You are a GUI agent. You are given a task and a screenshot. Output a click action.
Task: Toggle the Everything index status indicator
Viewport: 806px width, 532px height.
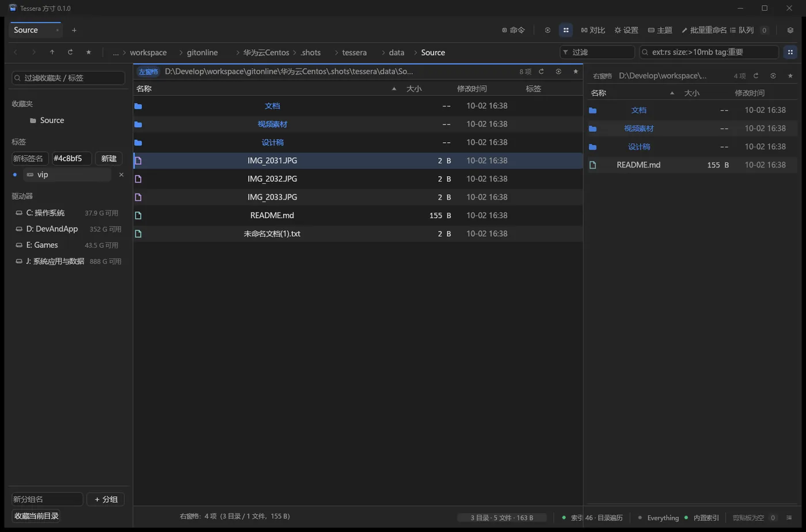(x=659, y=518)
